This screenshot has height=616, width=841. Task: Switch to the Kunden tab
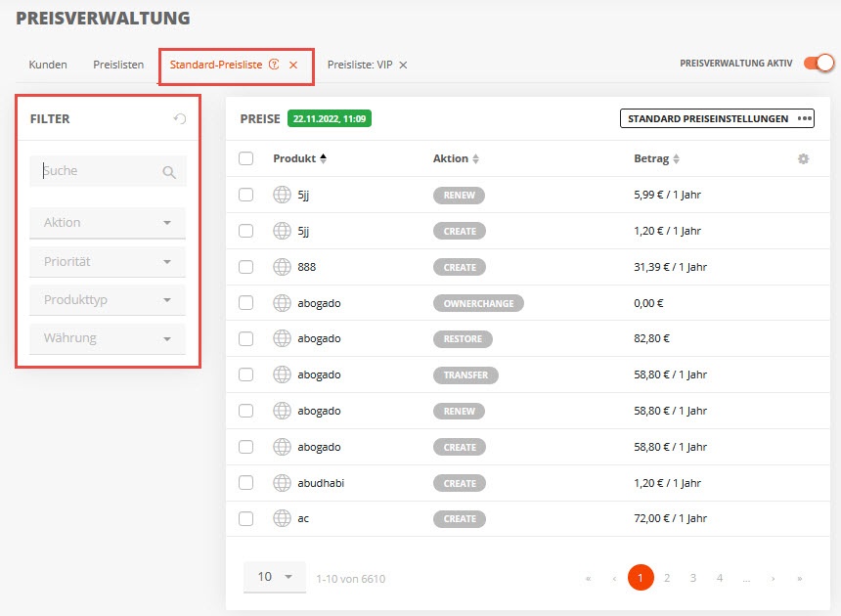[x=48, y=65]
